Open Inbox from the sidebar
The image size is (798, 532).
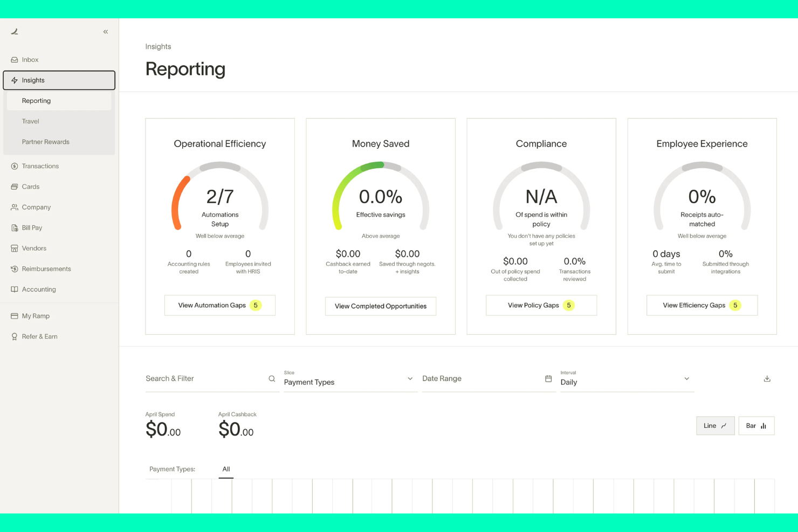(x=30, y=60)
